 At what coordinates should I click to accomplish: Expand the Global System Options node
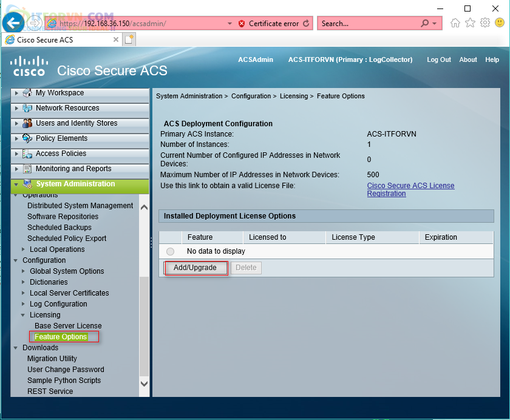pyautogui.click(x=24, y=271)
